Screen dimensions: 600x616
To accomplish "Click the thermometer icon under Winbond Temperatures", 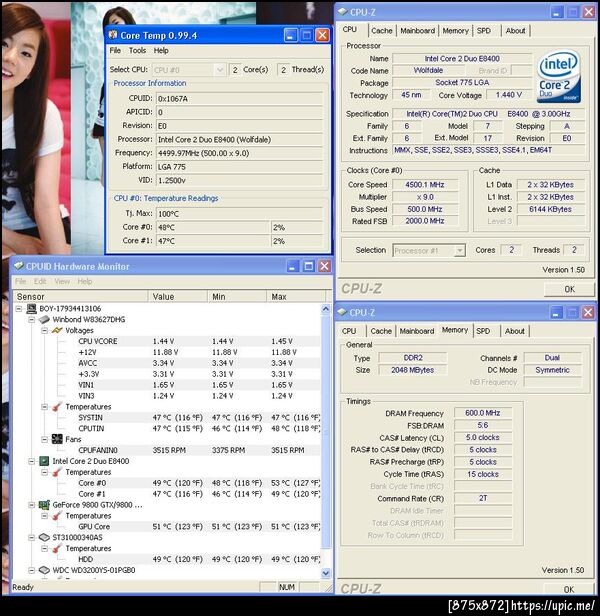I will point(57,407).
